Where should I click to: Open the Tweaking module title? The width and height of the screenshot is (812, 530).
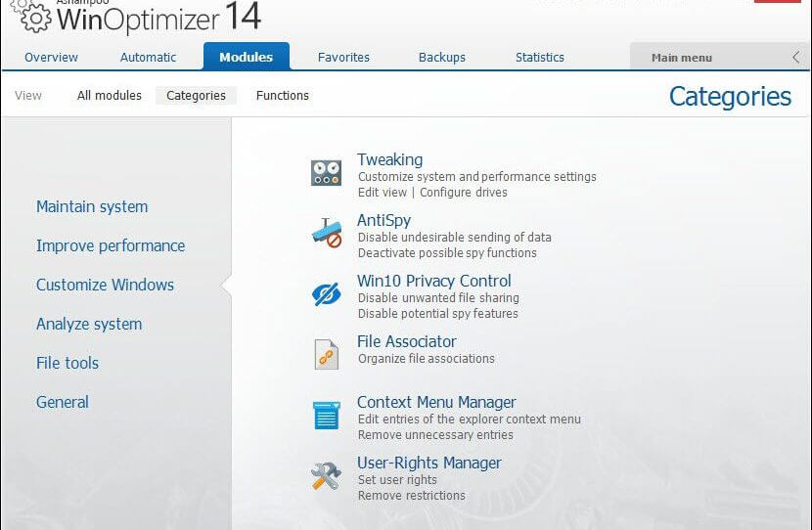(390, 160)
